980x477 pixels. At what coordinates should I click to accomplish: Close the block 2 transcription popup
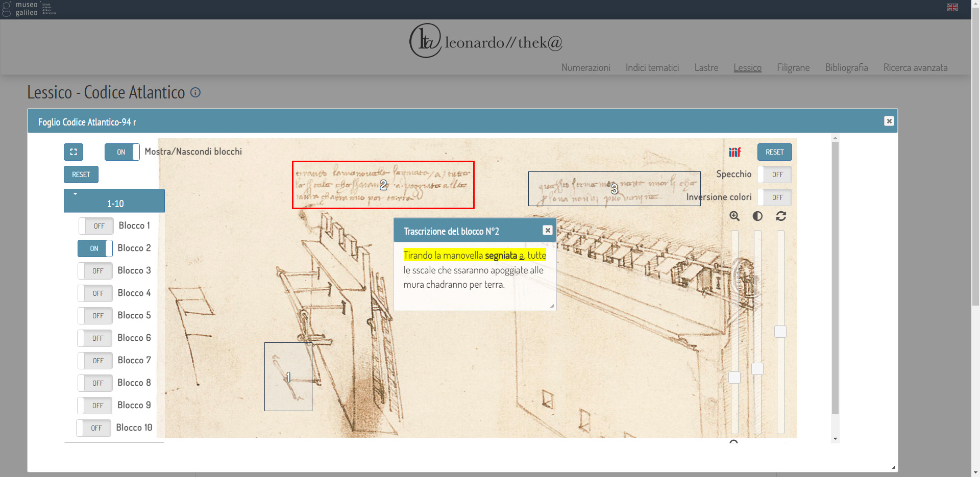click(548, 230)
